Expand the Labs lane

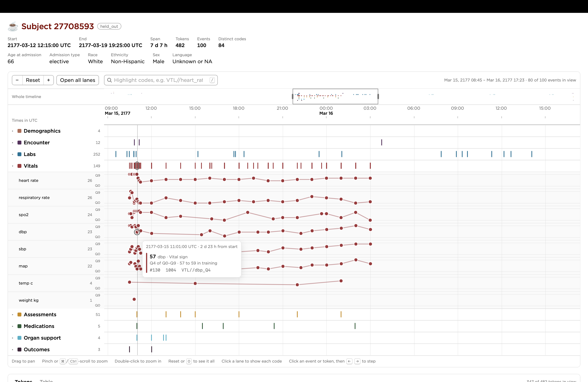[13, 154]
